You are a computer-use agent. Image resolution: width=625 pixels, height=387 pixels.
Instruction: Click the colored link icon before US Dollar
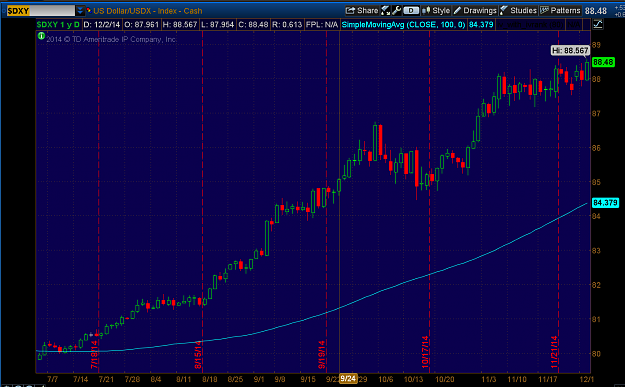(88, 10)
